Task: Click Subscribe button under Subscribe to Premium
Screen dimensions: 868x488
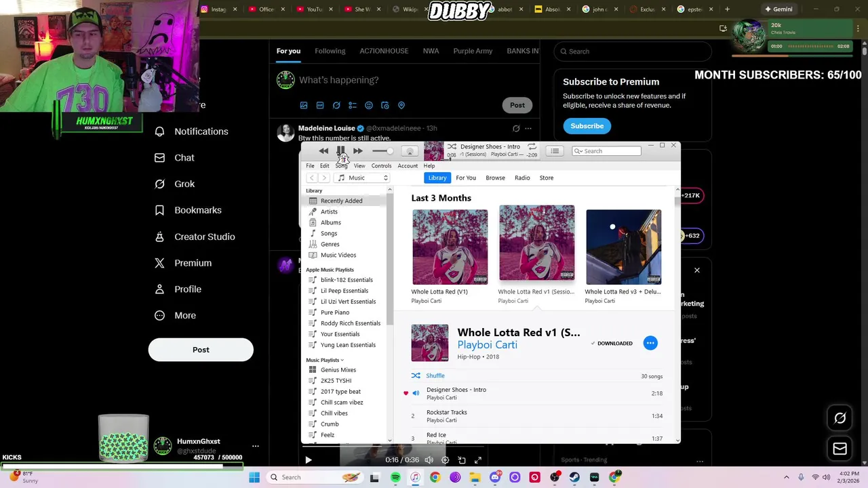Action: coord(587,126)
